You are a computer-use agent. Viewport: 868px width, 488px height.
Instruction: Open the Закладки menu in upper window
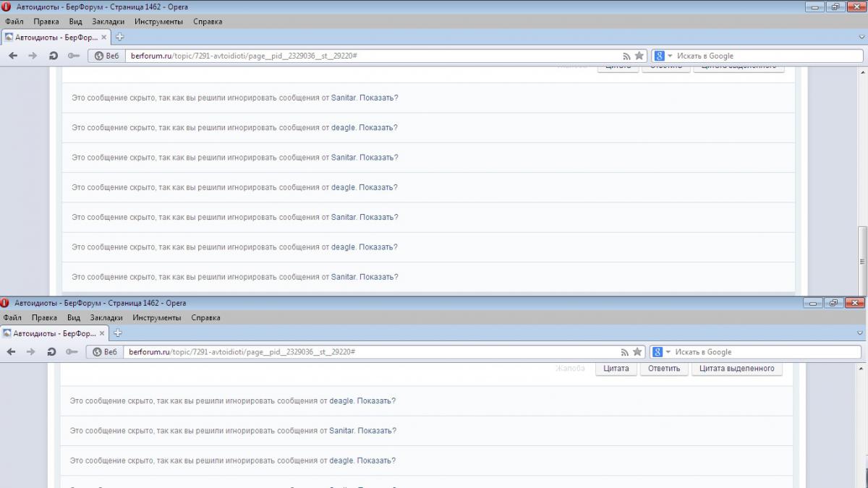(x=109, y=22)
